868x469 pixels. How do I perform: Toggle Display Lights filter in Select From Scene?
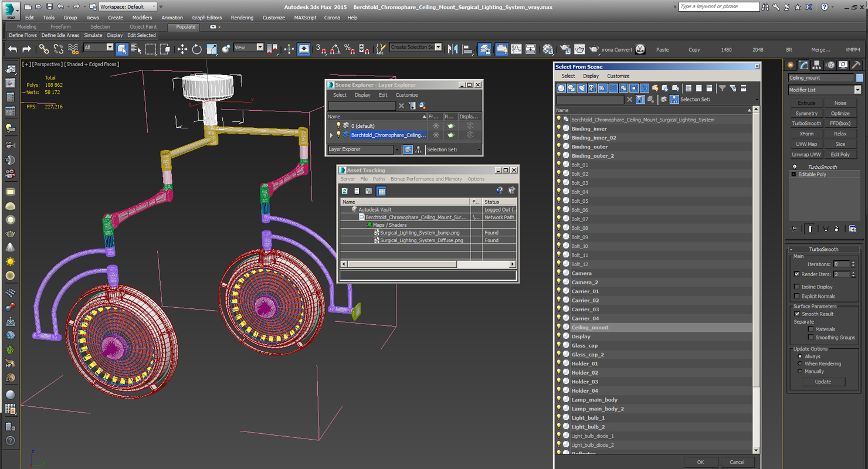click(582, 88)
